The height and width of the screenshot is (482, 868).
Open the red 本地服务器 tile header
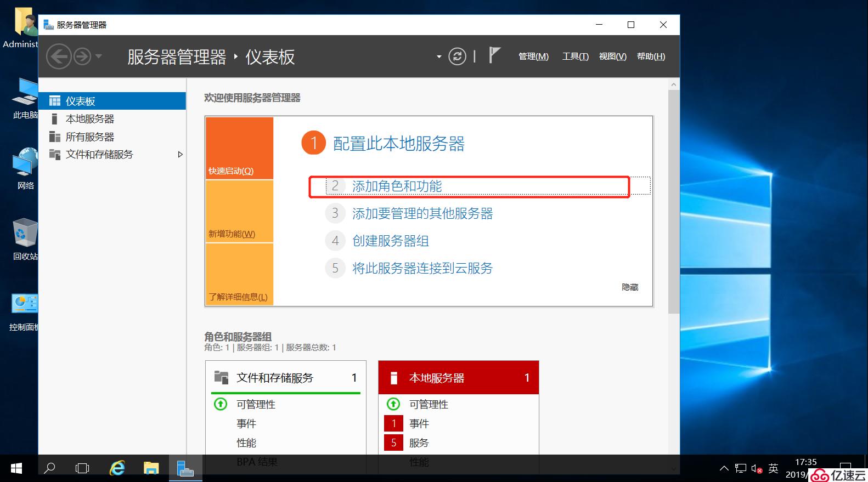pos(459,377)
